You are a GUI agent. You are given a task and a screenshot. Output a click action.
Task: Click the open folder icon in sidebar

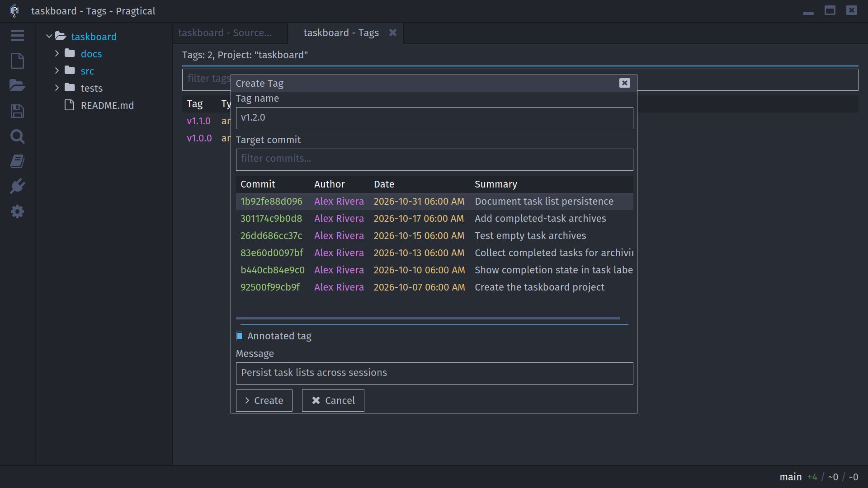click(17, 85)
